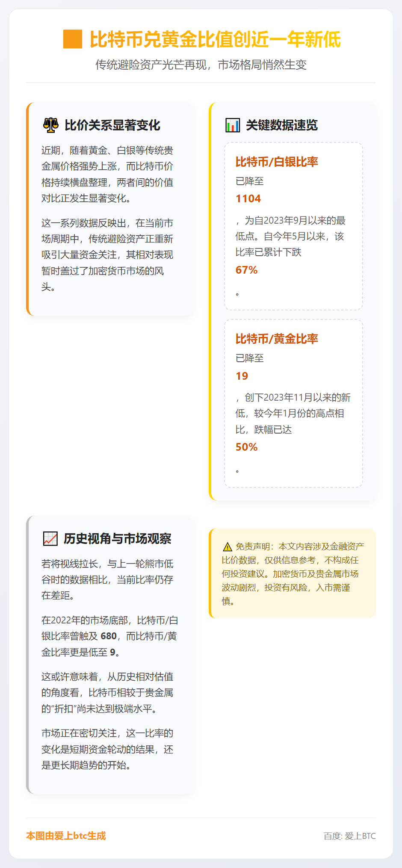Click 已降至 label in silver ratio card

(x=250, y=181)
